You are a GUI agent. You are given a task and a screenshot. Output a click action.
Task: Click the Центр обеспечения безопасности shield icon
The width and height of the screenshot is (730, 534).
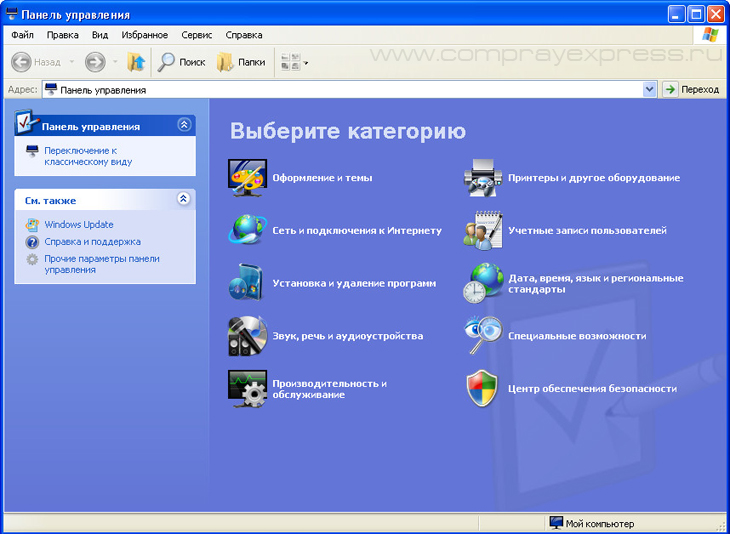pos(483,389)
